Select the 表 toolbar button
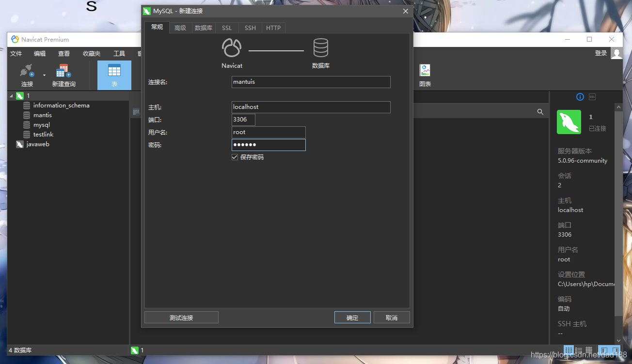Screen dimensions: 632x364 (x=114, y=75)
